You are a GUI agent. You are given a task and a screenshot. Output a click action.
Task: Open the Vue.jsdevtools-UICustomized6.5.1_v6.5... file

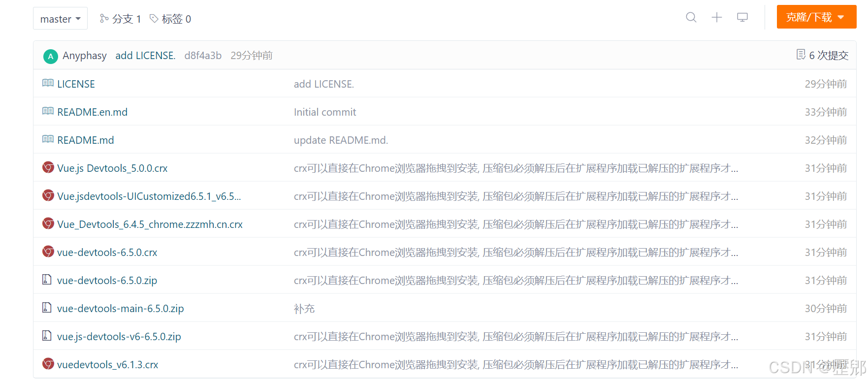(x=149, y=196)
